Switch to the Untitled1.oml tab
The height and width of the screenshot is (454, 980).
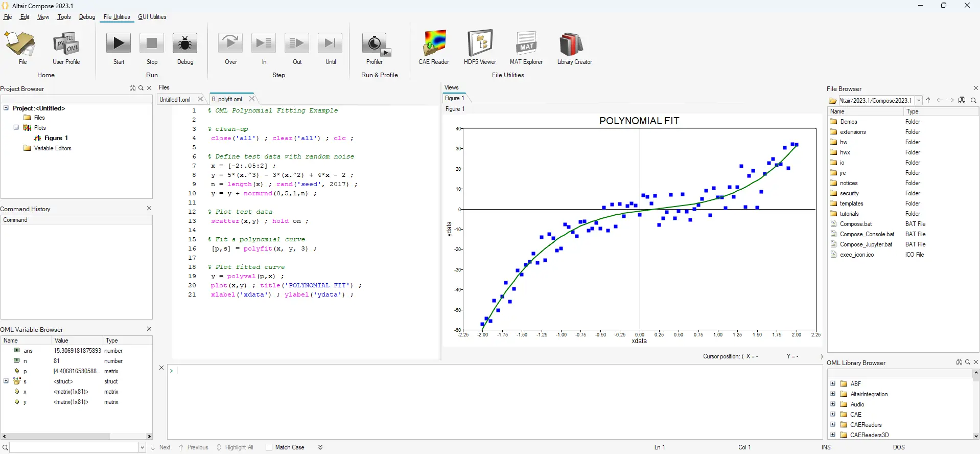tap(175, 99)
